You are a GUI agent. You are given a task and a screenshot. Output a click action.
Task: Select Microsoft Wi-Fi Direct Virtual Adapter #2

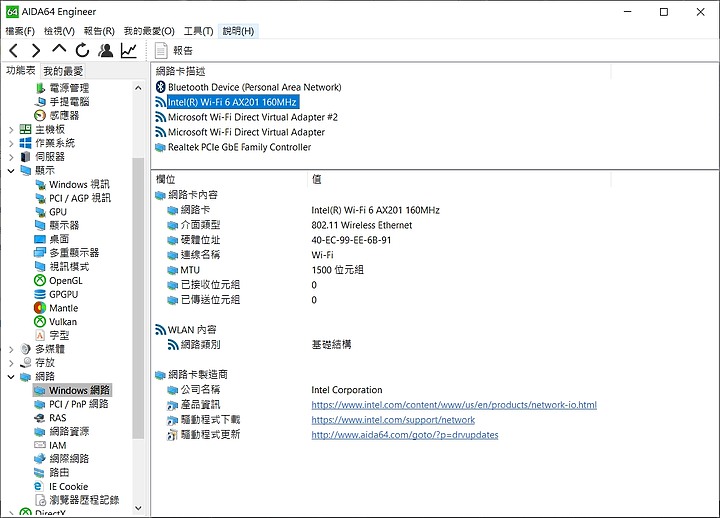click(253, 117)
